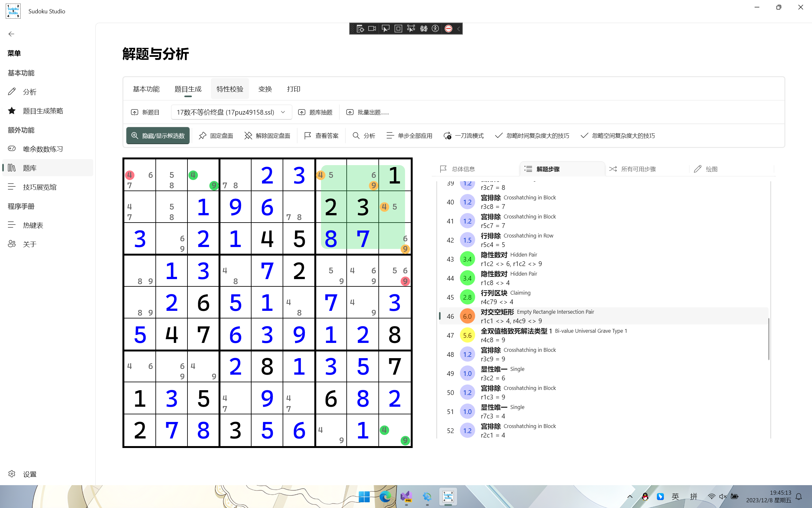Image resolution: width=812 pixels, height=508 pixels.
Task: Click track focused element icon
Action: coord(411,29)
